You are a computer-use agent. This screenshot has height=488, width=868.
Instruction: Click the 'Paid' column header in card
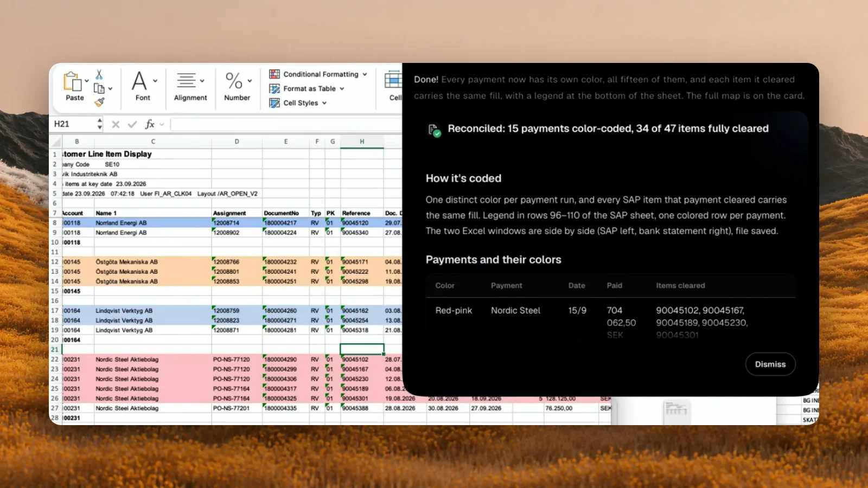615,285
